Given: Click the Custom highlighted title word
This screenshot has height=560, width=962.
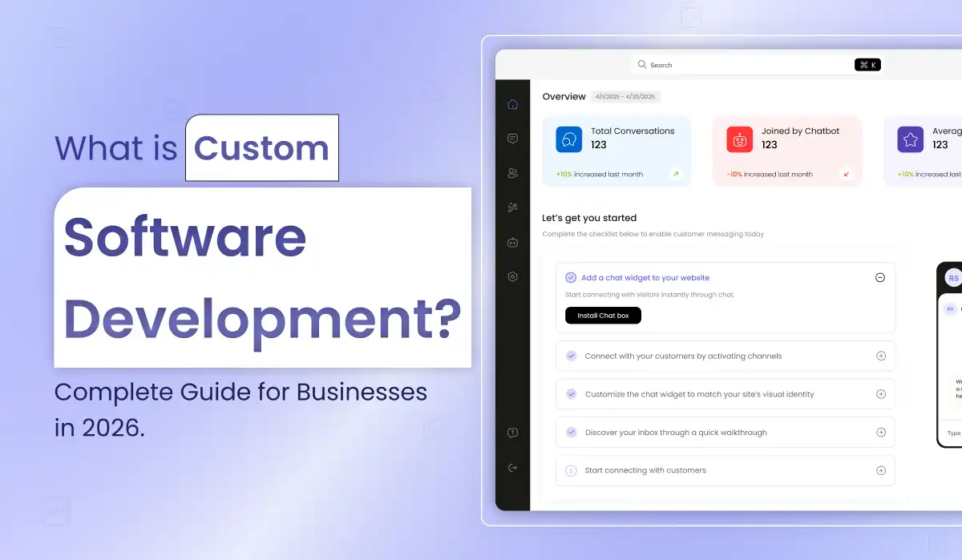Looking at the screenshot, I should [261, 148].
